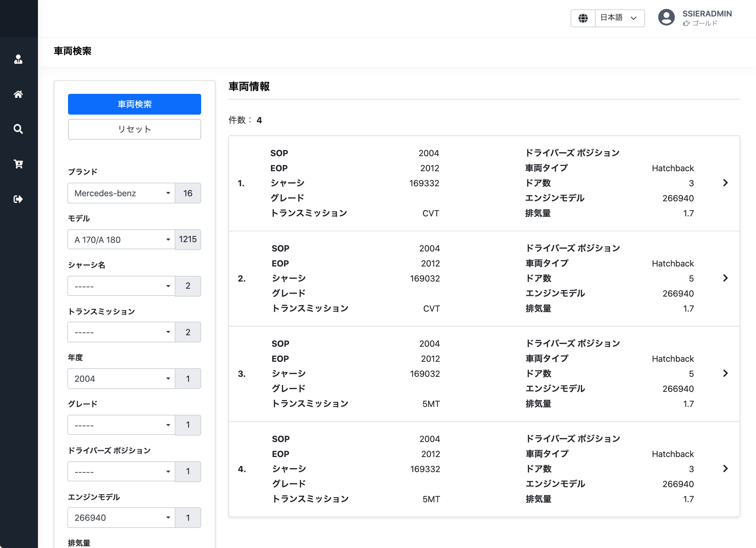Click the brand count badge 16

point(188,193)
